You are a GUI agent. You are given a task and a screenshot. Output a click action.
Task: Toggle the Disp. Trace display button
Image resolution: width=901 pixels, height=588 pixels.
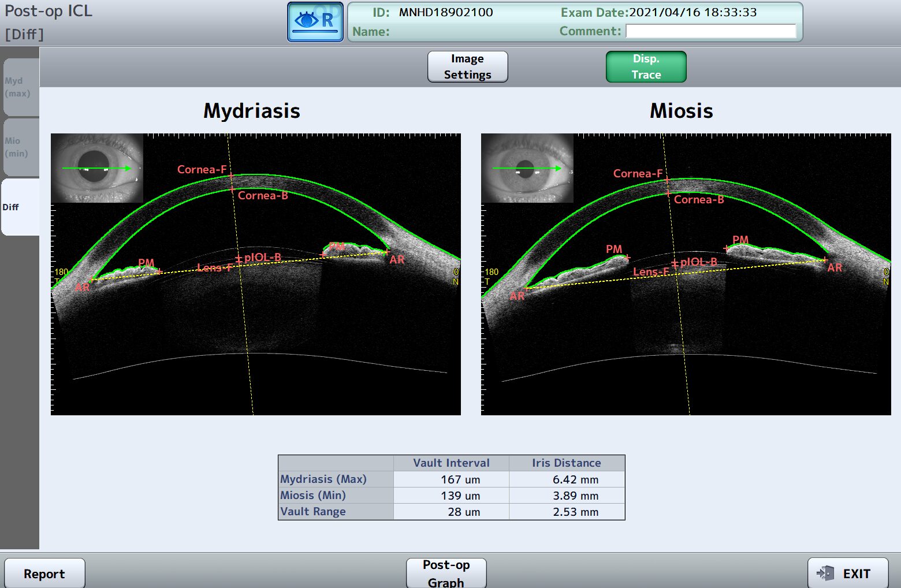coord(646,67)
